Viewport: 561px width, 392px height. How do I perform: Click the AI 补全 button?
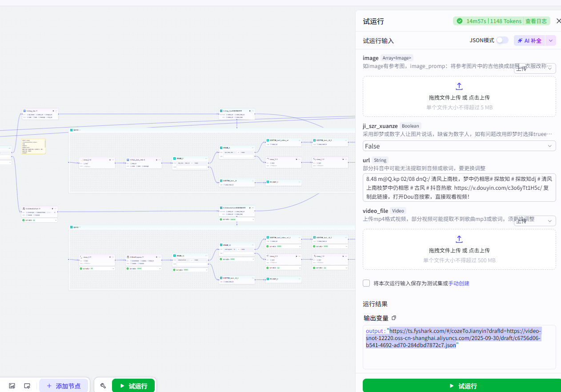[529, 40]
